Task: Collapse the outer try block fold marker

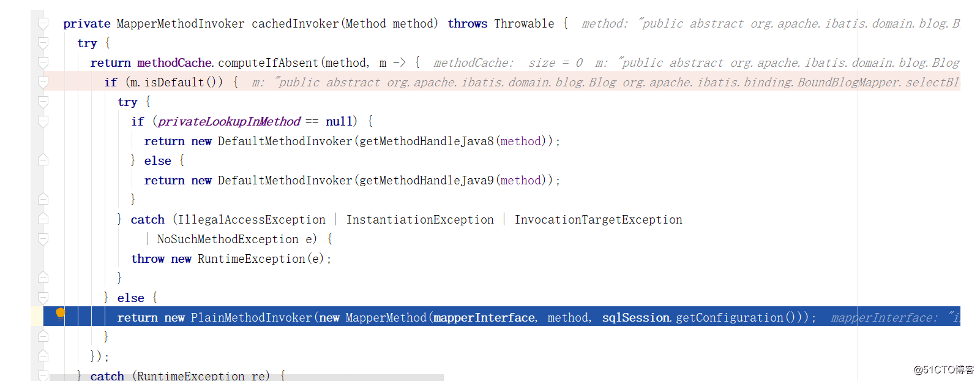Action: coord(43,43)
